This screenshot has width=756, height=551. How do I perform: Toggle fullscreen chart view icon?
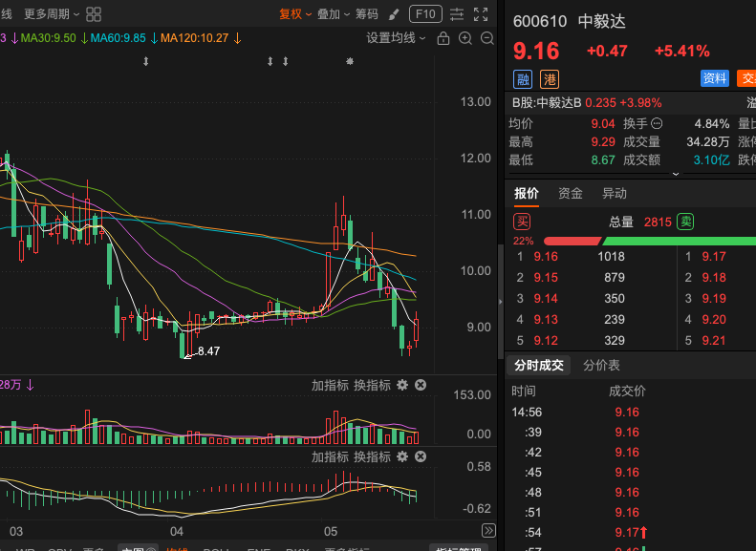pyautogui.click(x=481, y=14)
